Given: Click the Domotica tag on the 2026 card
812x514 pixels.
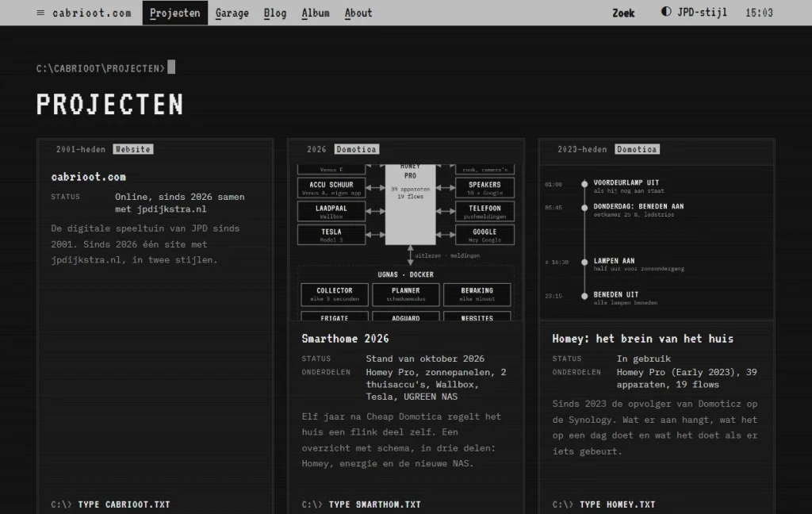Looking at the screenshot, I should click(356, 149).
